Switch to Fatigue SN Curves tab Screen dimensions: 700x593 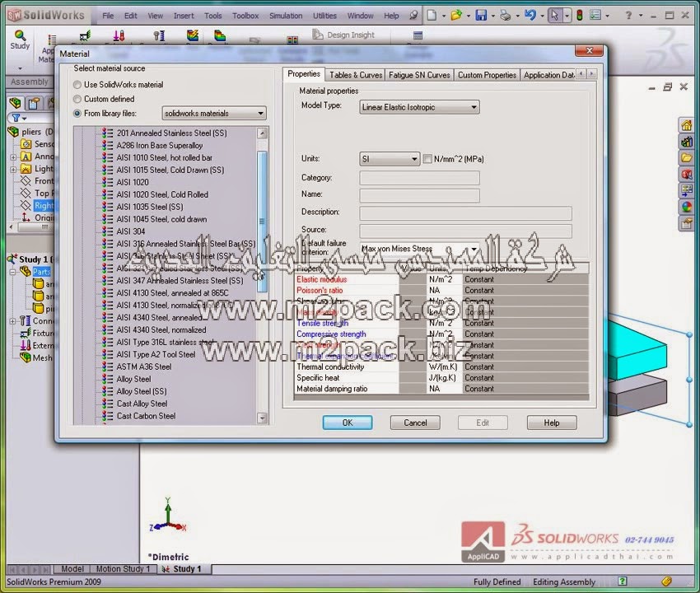(419, 75)
